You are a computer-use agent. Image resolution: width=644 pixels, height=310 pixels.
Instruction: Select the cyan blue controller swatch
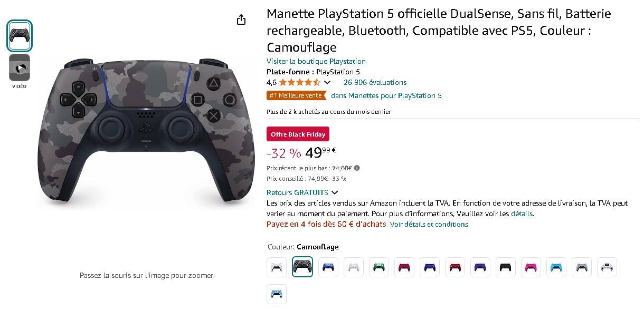click(x=556, y=267)
